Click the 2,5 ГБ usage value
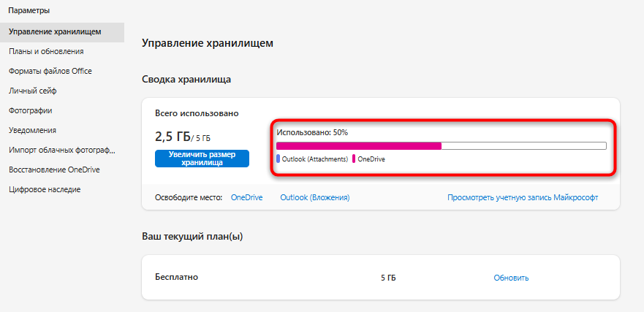Image resolution: width=644 pixels, height=312 pixels. (x=173, y=137)
